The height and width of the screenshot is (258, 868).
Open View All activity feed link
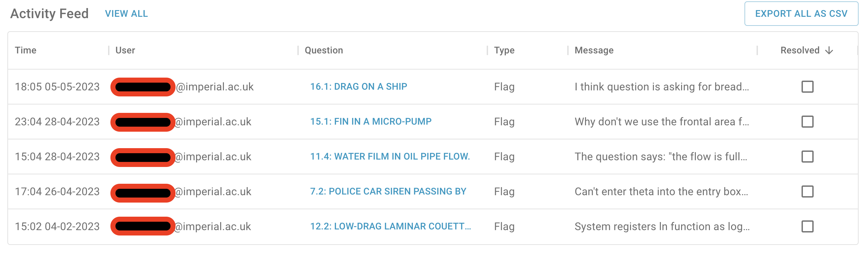tap(126, 14)
